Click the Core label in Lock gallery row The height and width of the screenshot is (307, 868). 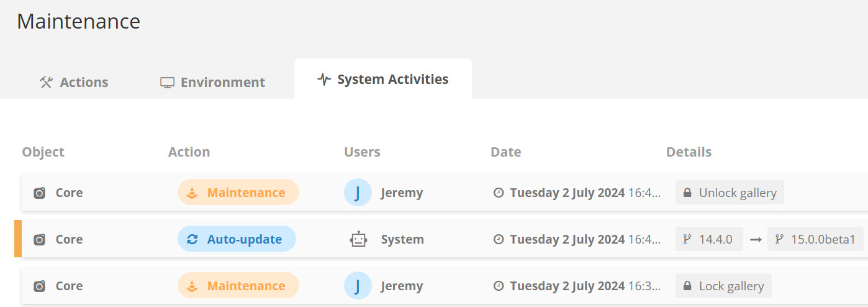coord(69,286)
